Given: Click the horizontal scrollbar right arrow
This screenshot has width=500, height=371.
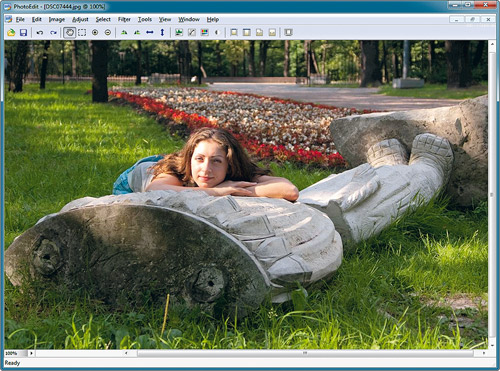Looking at the screenshot, I should pos(484,353).
